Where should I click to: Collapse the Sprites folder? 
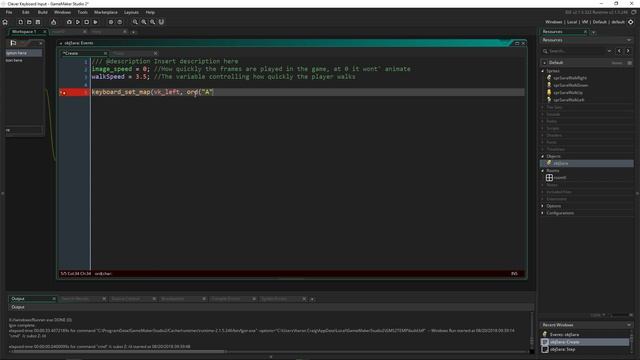click(x=542, y=71)
